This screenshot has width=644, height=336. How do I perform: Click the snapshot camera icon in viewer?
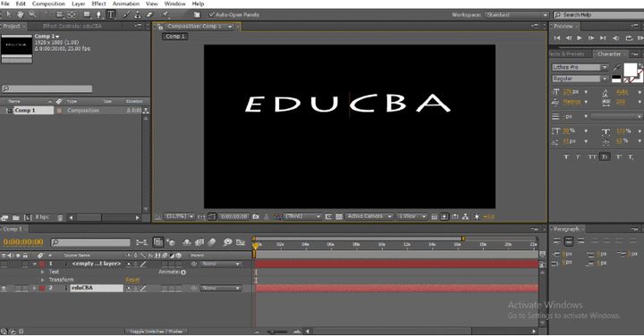256,216
